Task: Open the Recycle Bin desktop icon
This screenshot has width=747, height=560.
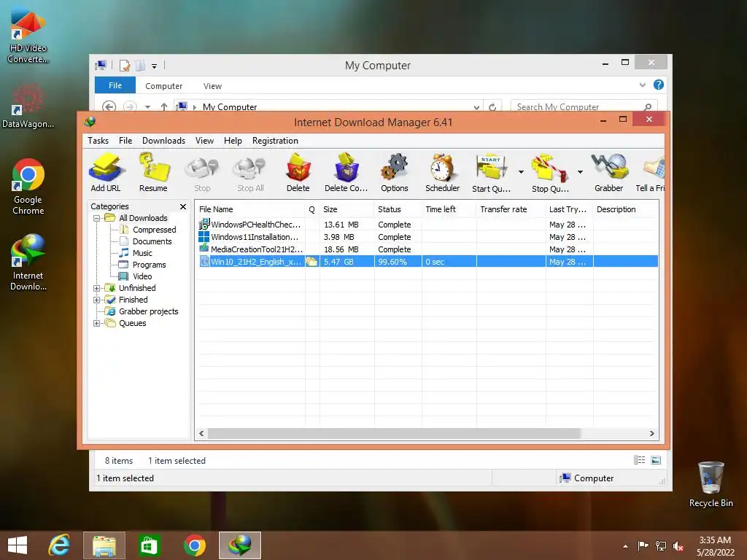Action: point(711,484)
